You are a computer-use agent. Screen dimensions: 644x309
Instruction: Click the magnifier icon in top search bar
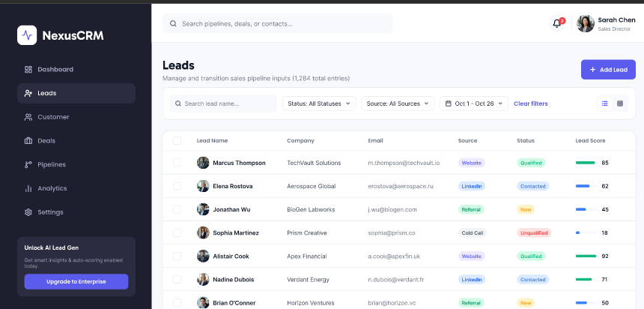click(x=173, y=24)
